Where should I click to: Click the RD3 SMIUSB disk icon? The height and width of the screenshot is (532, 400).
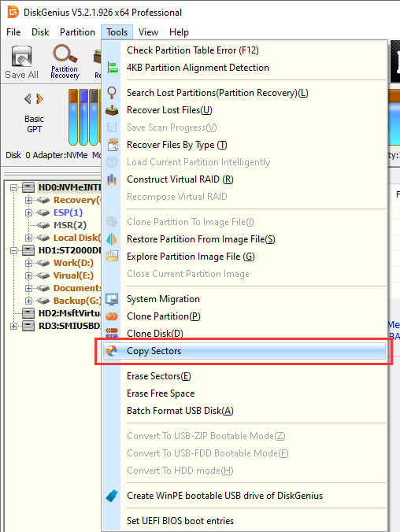tap(28, 326)
